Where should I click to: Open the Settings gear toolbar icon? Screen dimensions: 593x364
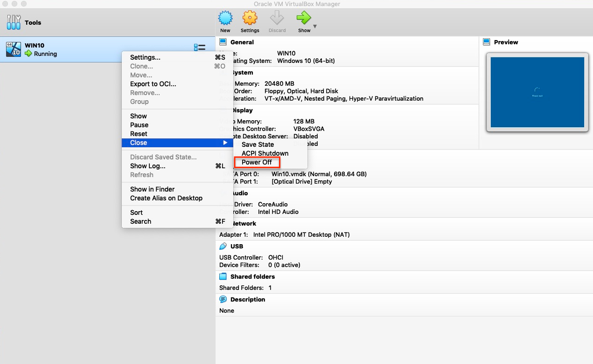[x=250, y=18]
